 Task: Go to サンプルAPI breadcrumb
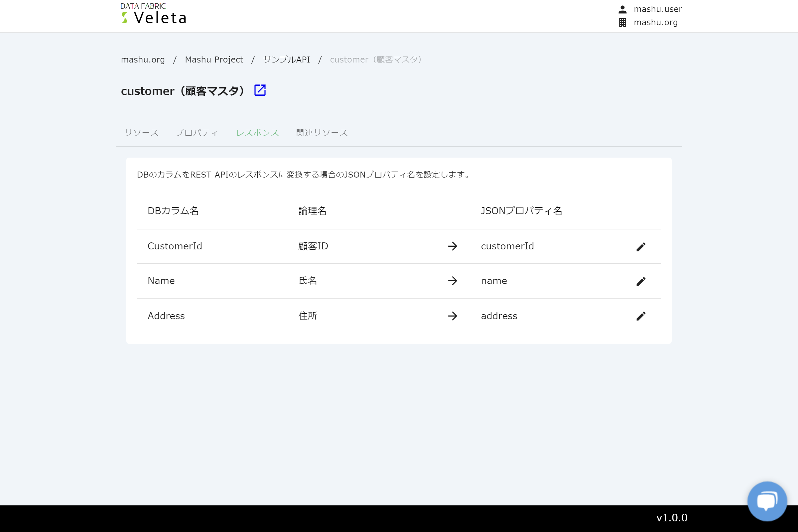286,60
